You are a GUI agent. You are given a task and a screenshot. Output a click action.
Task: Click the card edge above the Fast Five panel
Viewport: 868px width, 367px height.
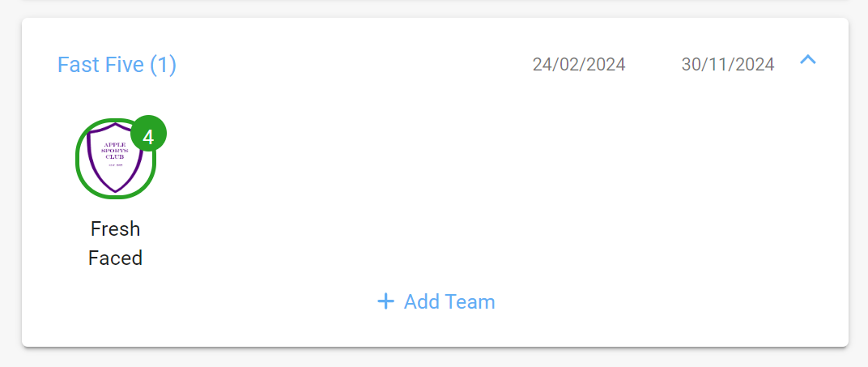tap(435, 19)
